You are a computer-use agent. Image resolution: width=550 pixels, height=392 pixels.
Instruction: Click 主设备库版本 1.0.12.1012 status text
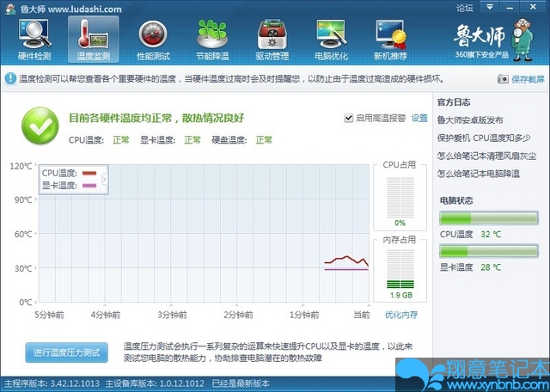[x=155, y=383]
